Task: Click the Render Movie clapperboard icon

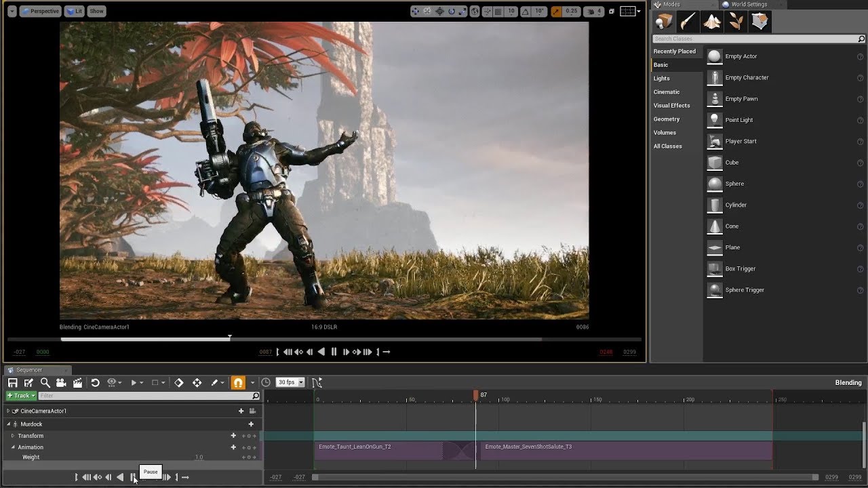Action: click(77, 383)
